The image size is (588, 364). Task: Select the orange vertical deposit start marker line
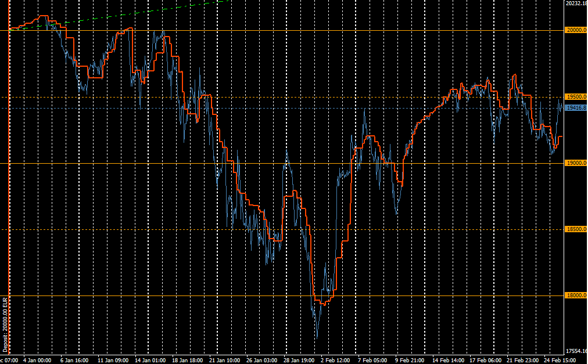point(9,177)
